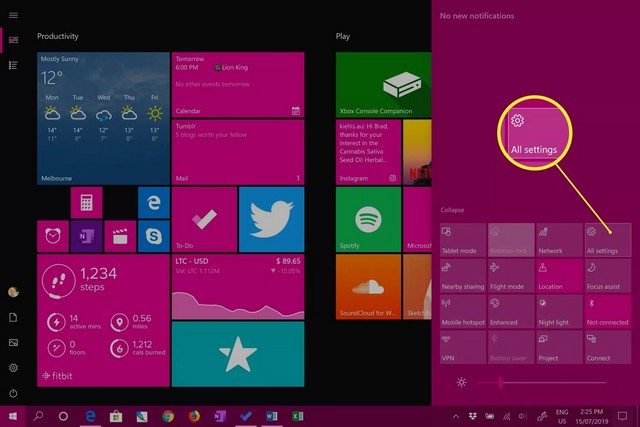This screenshot has height=427, width=640.
Task: Open Settings gear in Start sidebar
Action: (x=13, y=368)
